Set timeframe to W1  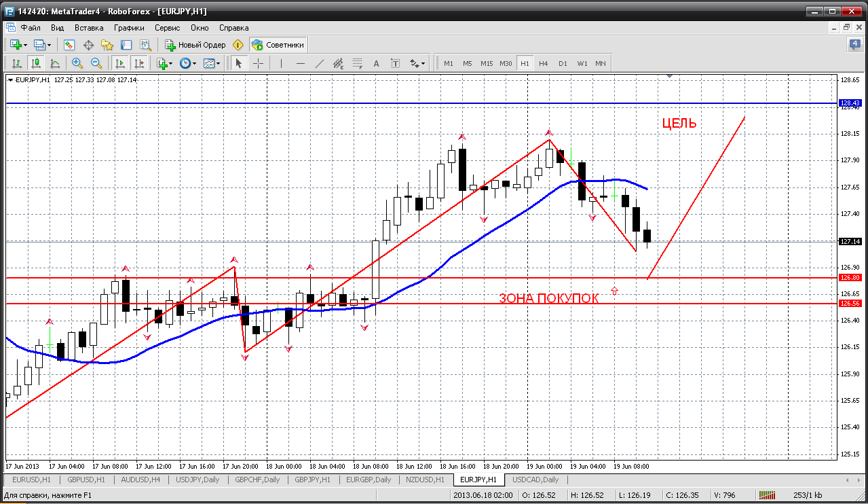click(582, 63)
